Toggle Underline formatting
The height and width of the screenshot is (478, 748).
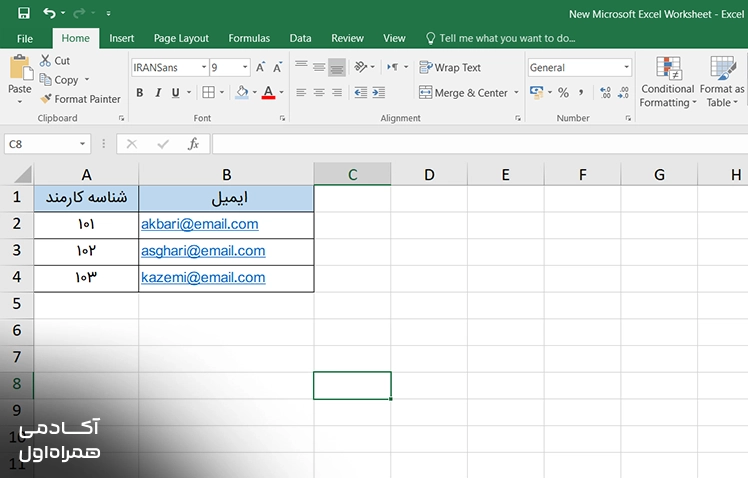[176, 93]
